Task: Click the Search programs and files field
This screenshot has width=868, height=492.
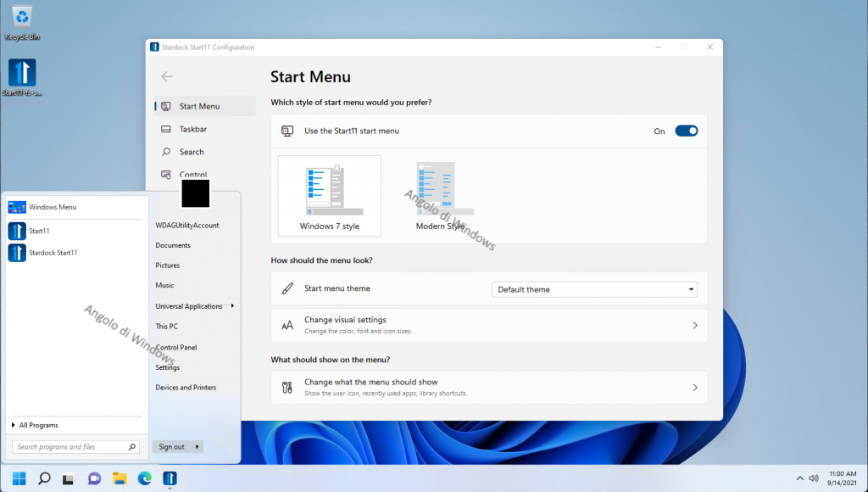Action: (x=70, y=446)
